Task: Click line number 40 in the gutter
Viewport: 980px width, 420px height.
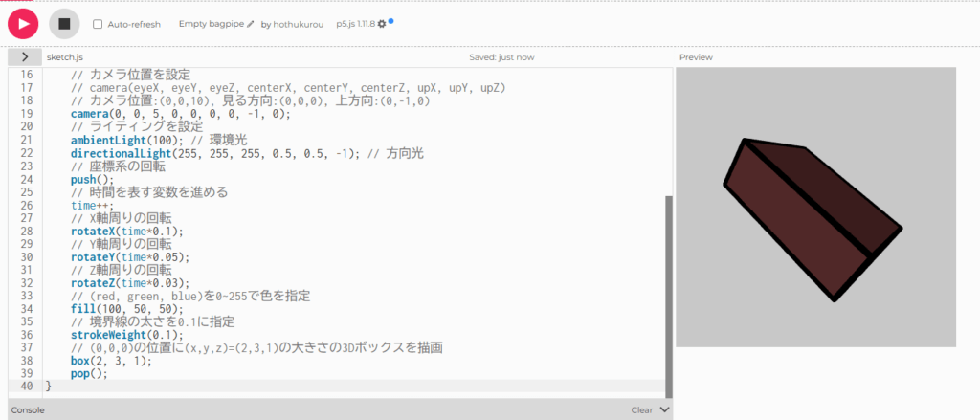Action: [27, 387]
